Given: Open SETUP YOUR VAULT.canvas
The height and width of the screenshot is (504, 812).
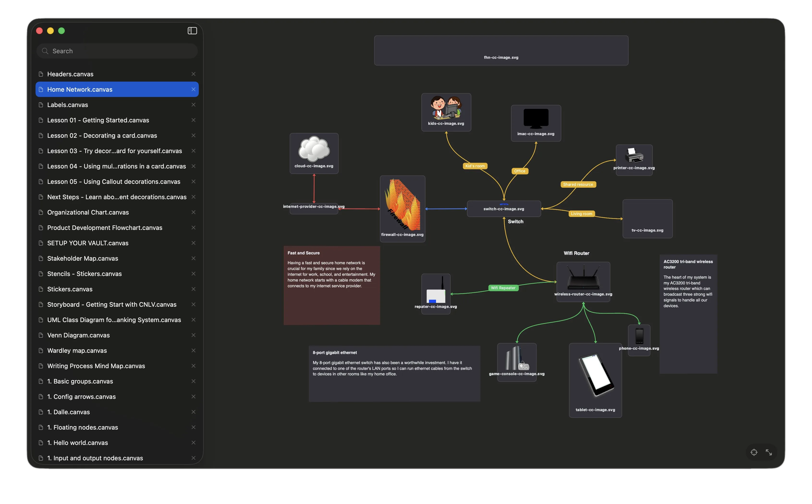Looking at the screenshot, I should [117, 243].
